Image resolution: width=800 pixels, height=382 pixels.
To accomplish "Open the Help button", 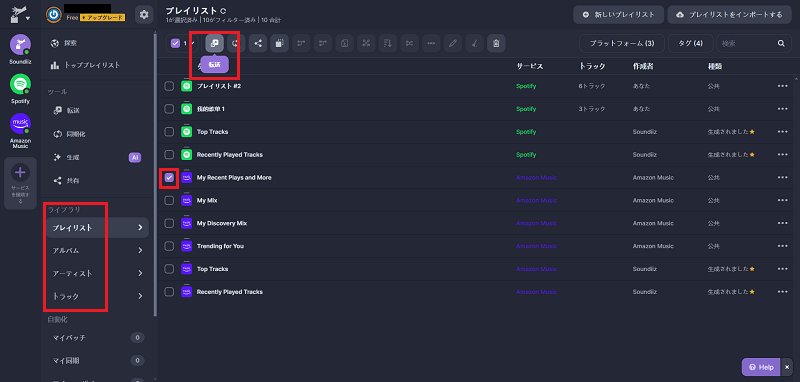I will coord(761,367).
